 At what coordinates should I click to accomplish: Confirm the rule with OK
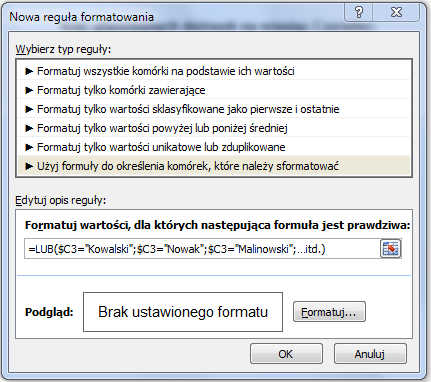pos(286,354)
